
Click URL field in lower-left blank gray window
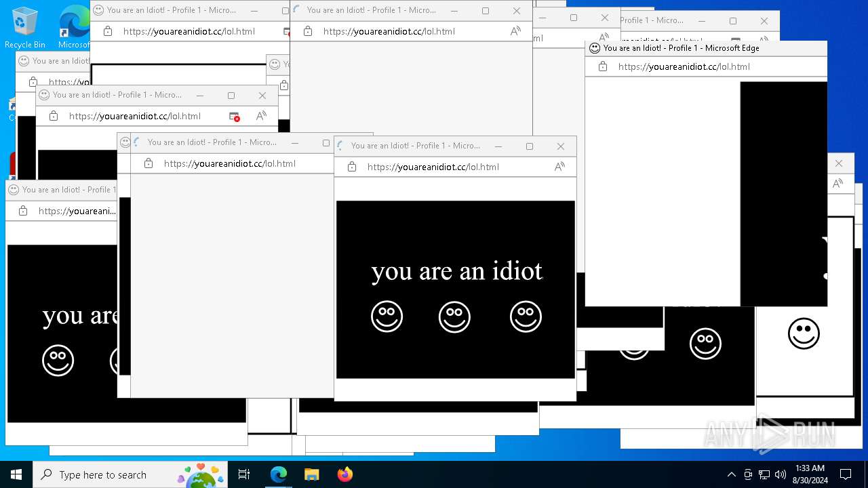coord(229,163)
